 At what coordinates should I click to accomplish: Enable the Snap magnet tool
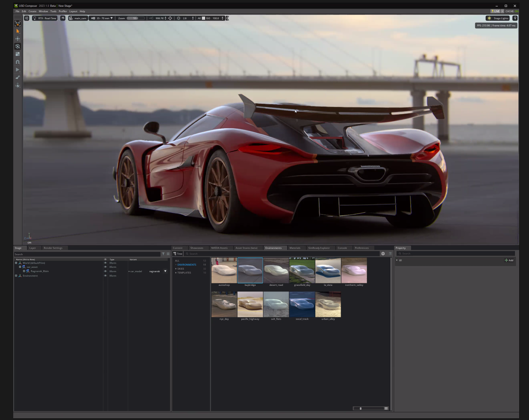[18, 62]
